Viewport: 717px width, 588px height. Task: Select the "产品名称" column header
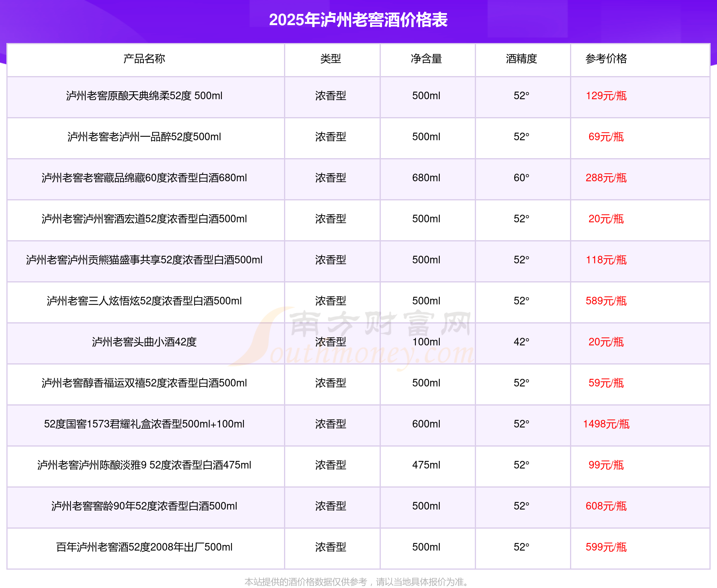[144, 59]
